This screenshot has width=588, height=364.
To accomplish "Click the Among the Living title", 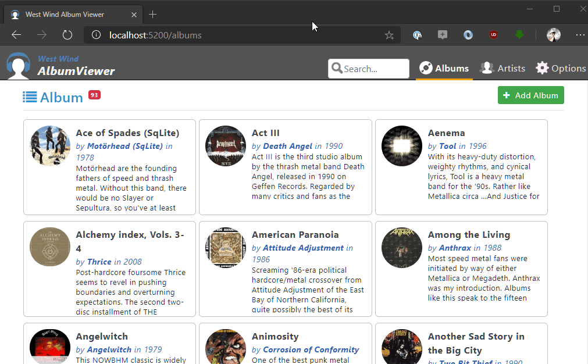I will pos(469,235).
